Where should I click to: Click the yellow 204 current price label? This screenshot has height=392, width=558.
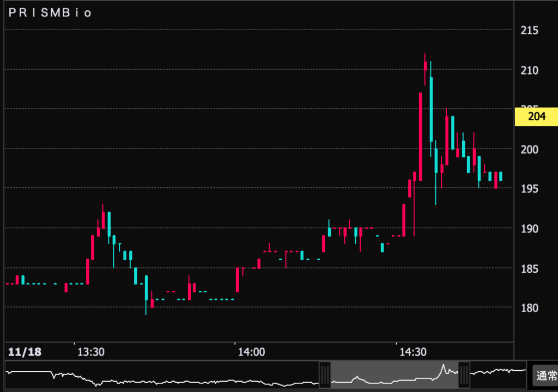tap(536, 117)
